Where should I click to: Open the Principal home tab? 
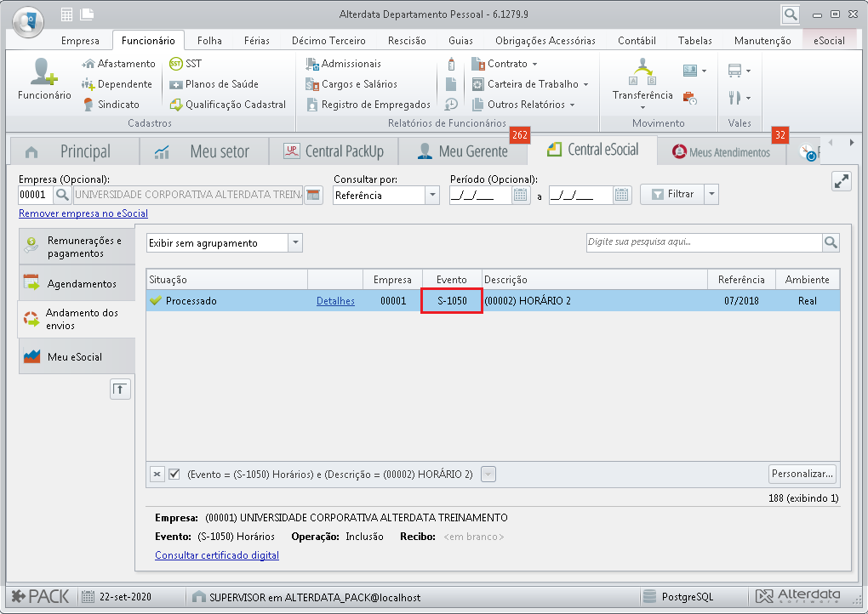pos(74,151)
